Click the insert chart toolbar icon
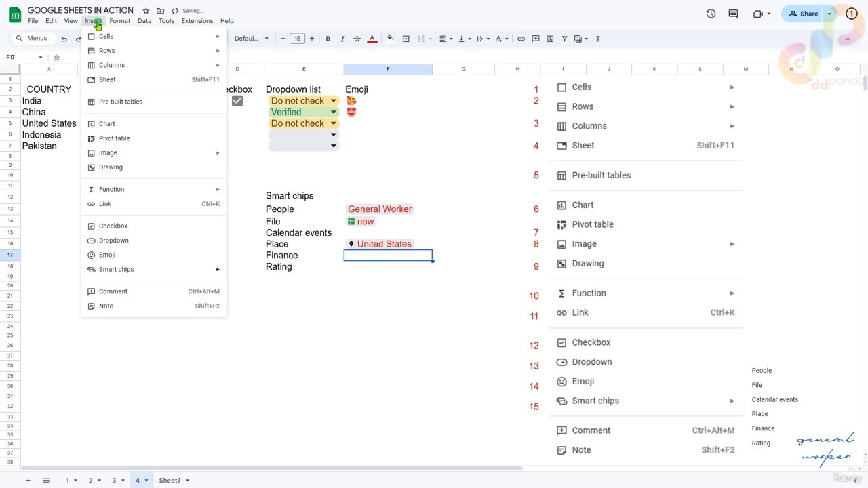The width and height of the screenshot is (868, 488). point(550,39)
